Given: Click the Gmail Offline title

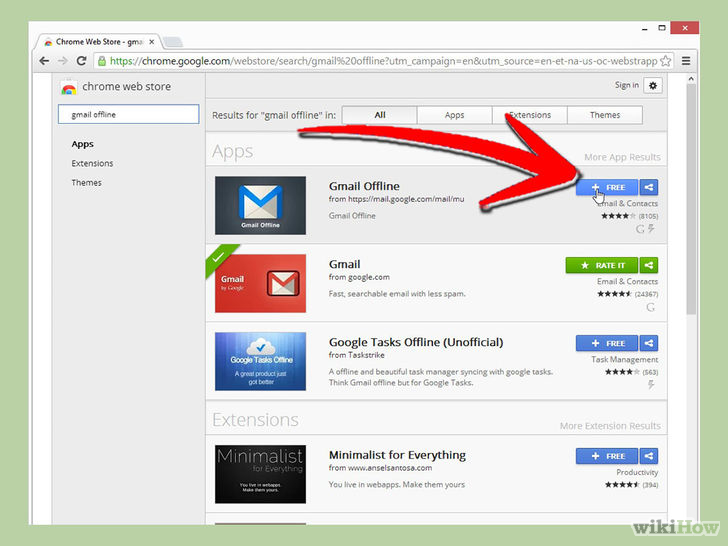Looking at the screenshot, I should [364, 186].
